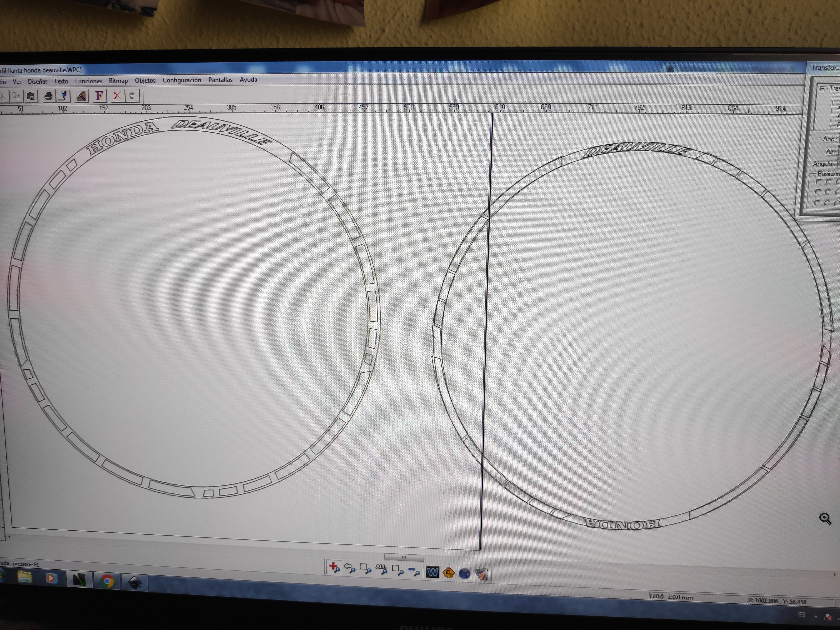
Task: Select the ruler measuring tool icon
Action: pos(81,96)
